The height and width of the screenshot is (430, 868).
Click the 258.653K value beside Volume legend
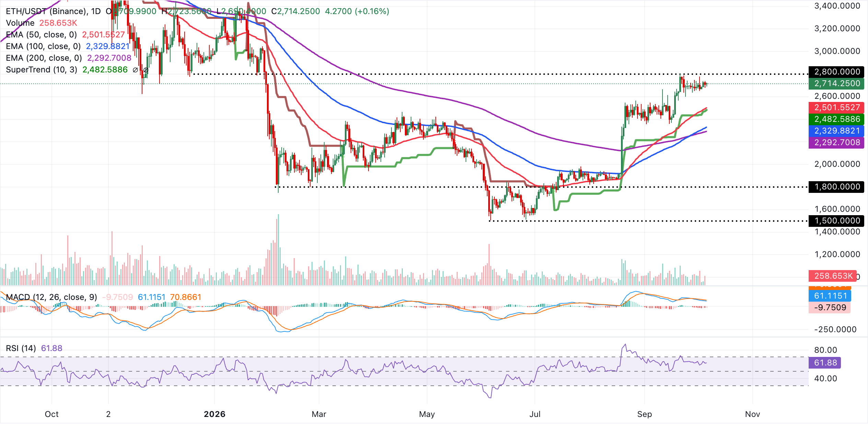(x=58, y=23)
